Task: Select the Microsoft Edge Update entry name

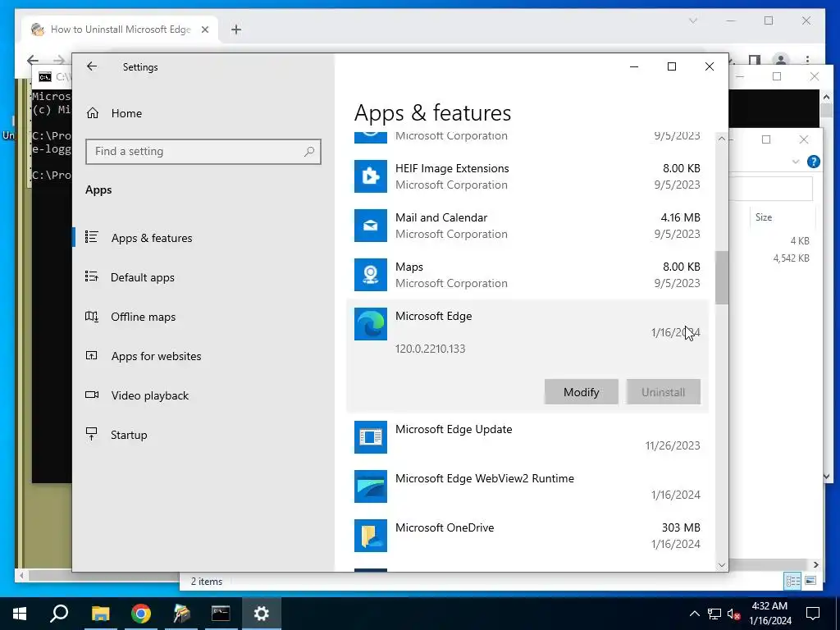Action: [454, 429]
